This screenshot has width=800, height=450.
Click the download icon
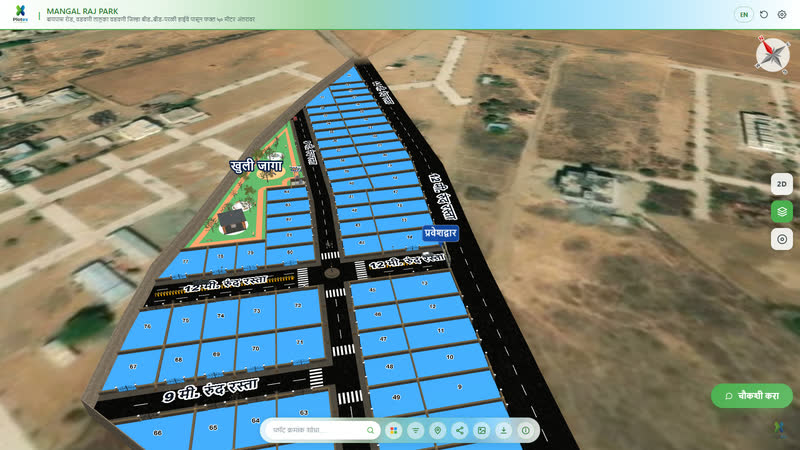point(503,431)
